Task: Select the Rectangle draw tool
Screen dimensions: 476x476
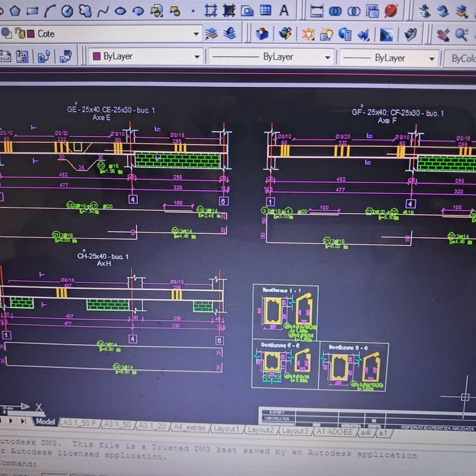Action: pos(32,12)
